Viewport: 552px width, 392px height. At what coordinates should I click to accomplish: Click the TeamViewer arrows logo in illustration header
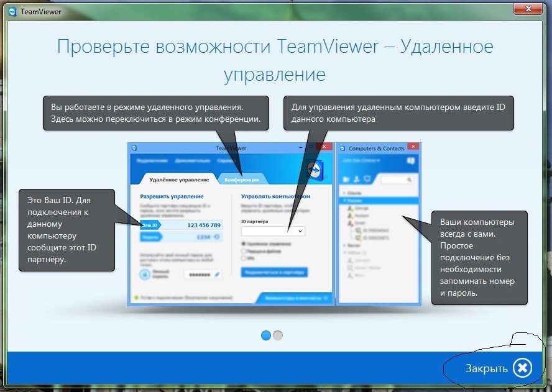point(314,170)
